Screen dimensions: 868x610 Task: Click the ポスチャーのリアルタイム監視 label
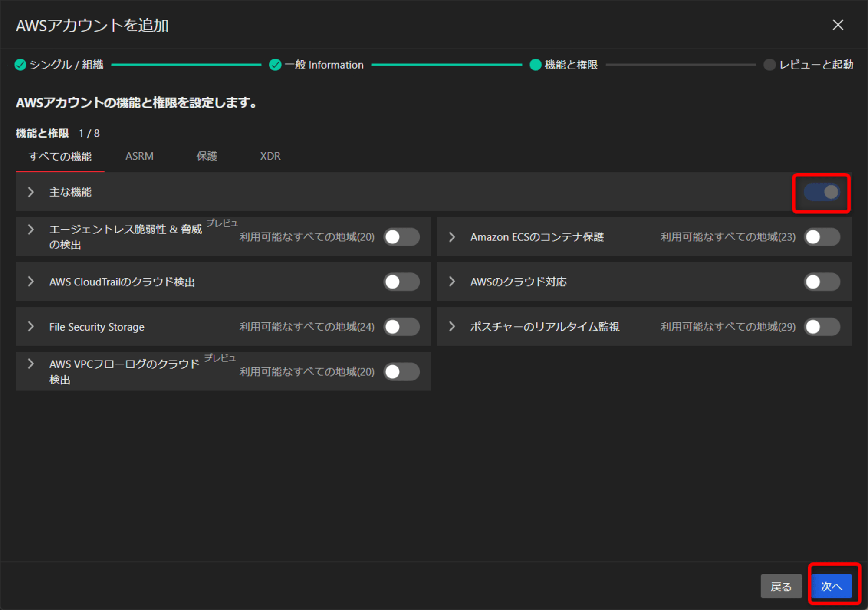[545, 327]
